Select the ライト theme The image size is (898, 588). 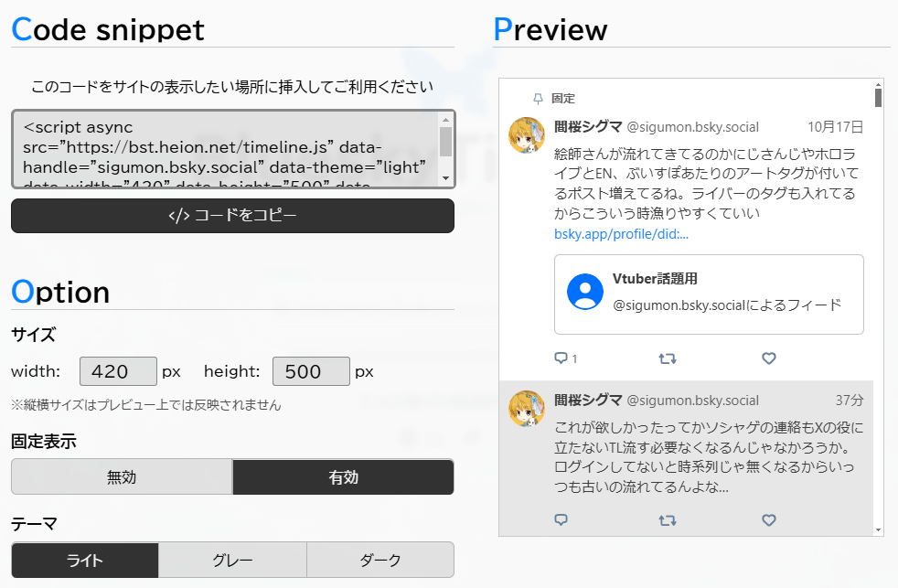[x=85, y=560]
